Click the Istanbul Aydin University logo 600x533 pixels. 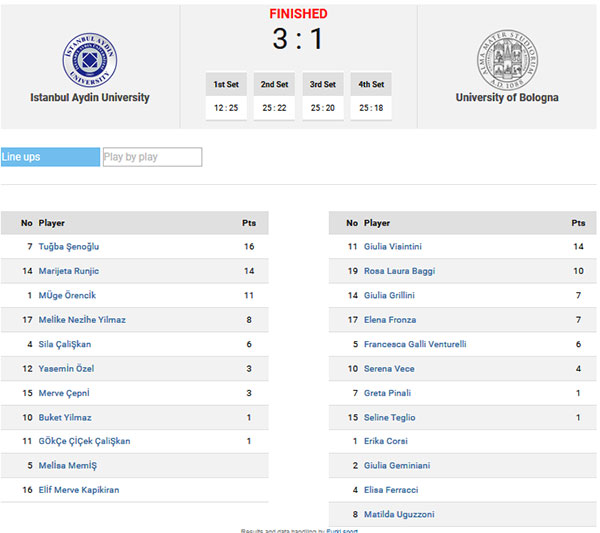(x=90, y=60)
